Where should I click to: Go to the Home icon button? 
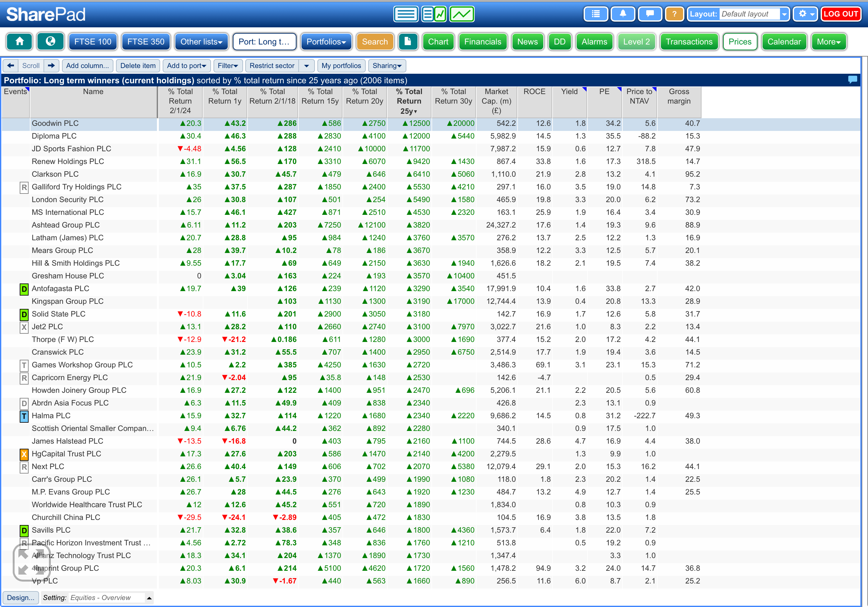(19, 42)
